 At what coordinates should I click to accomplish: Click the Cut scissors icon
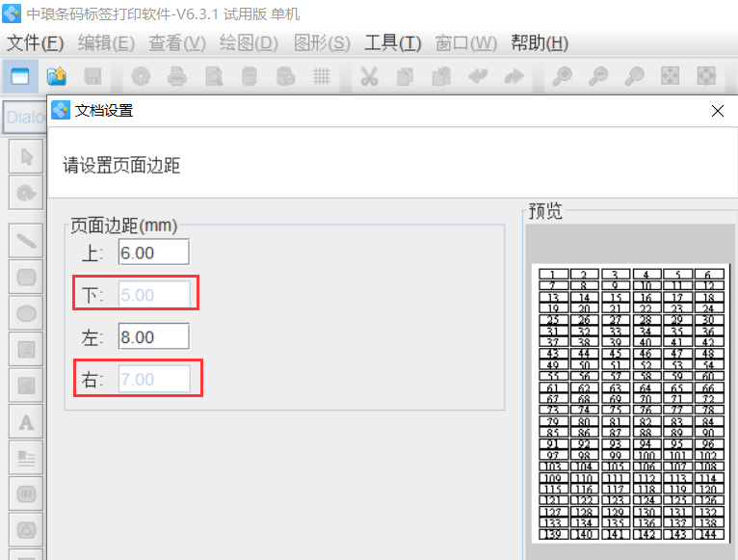tap(369, 76)
